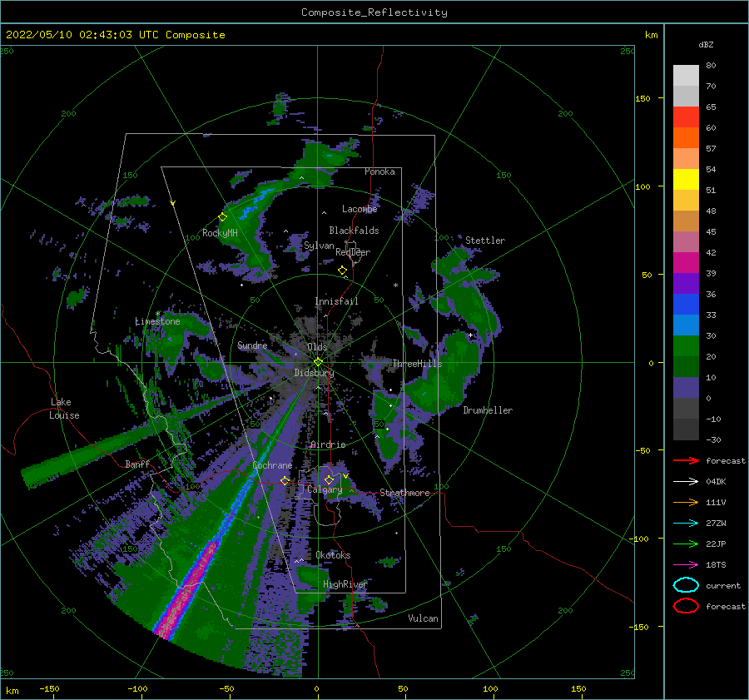Click the Banff label on map
The image size is (749, 700).
[137, 464]
